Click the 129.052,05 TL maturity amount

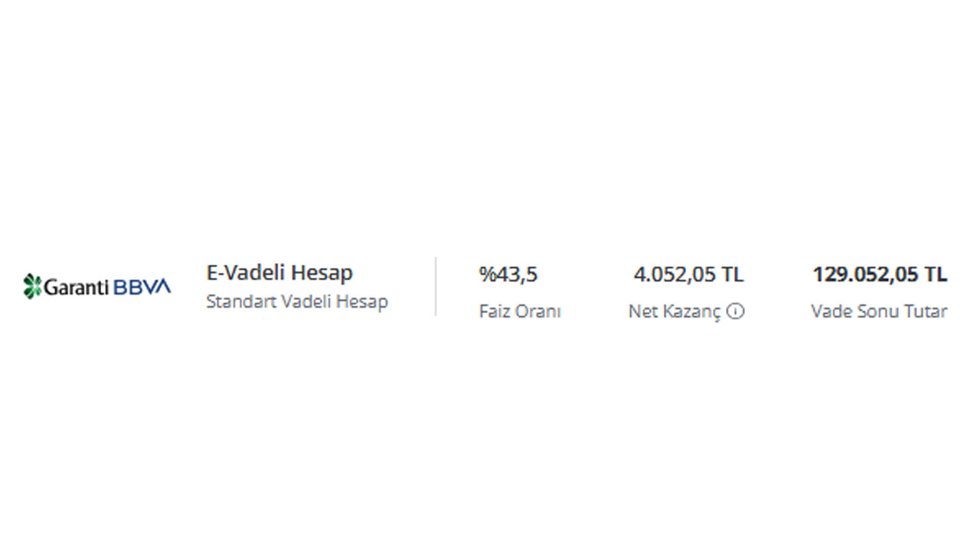pos(880,274)
